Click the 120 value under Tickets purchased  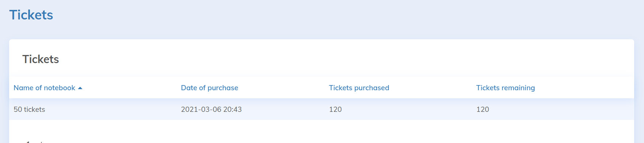[x=335, y=109]
